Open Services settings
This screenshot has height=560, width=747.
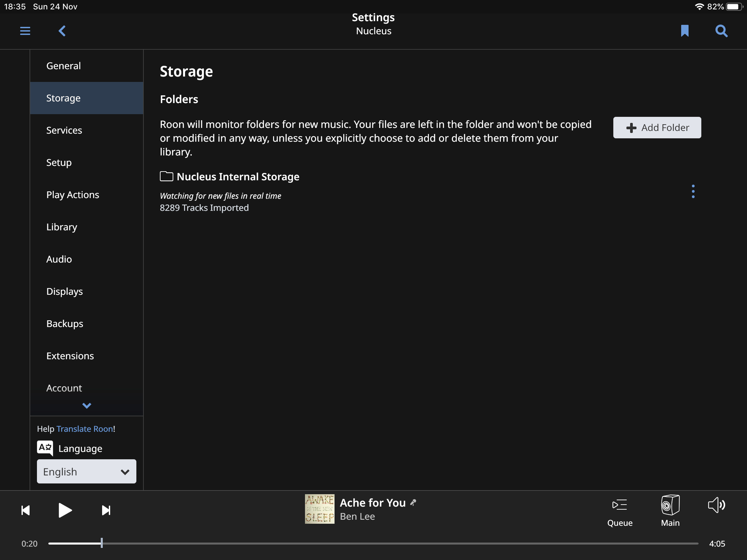[x=87, y=130]
